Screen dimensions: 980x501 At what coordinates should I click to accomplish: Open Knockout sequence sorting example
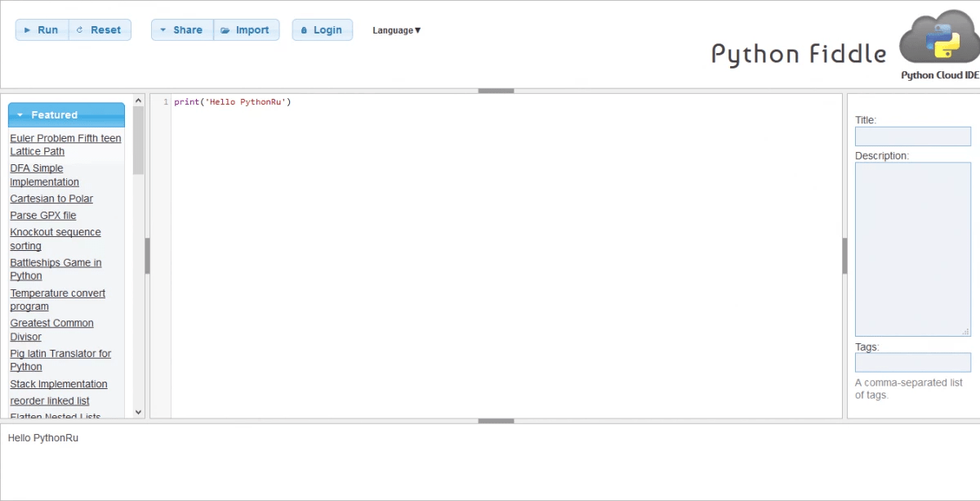click(56, 239)
